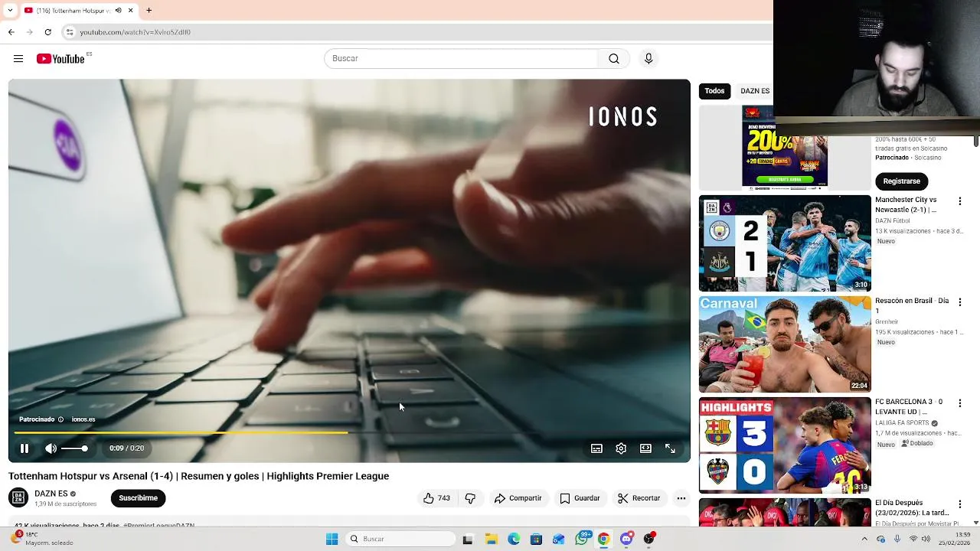Click the #PremierLeagueDAZN hashtag

[x=159, y=526]
